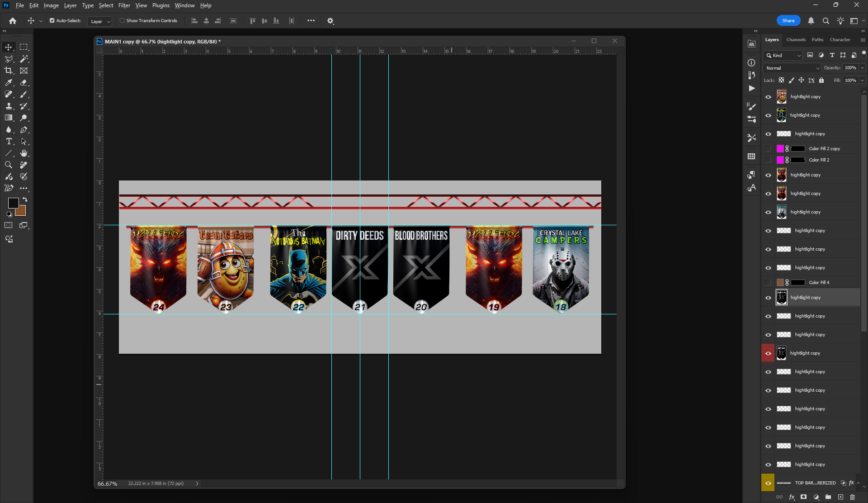Viewport: 868px width, 503px height.
Task: Click the Share button
Action: coord(788,20)
